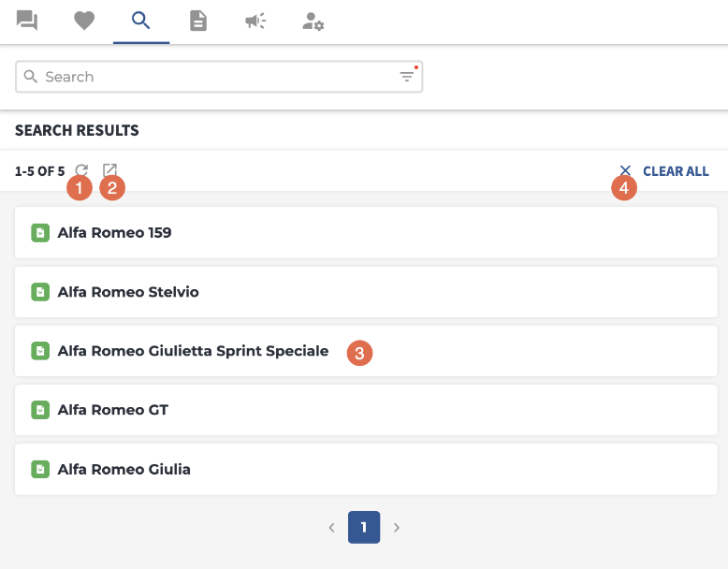The width and height of the screenshot is (728, 569).
Task: Click the green document icon for Stelvio
Action: [40, 292]
